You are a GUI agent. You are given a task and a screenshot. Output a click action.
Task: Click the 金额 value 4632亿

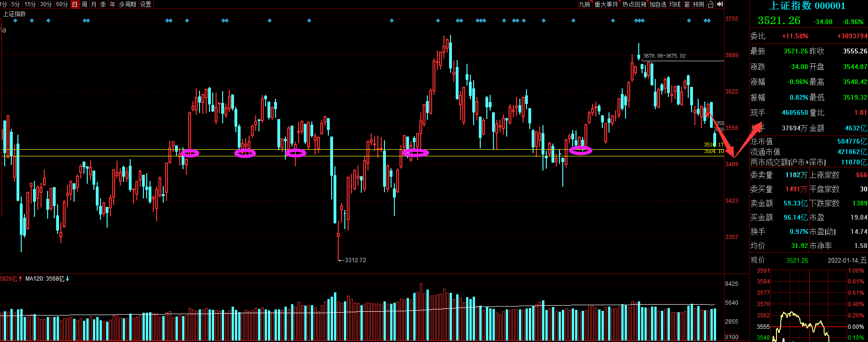click(x=856, y=128)
